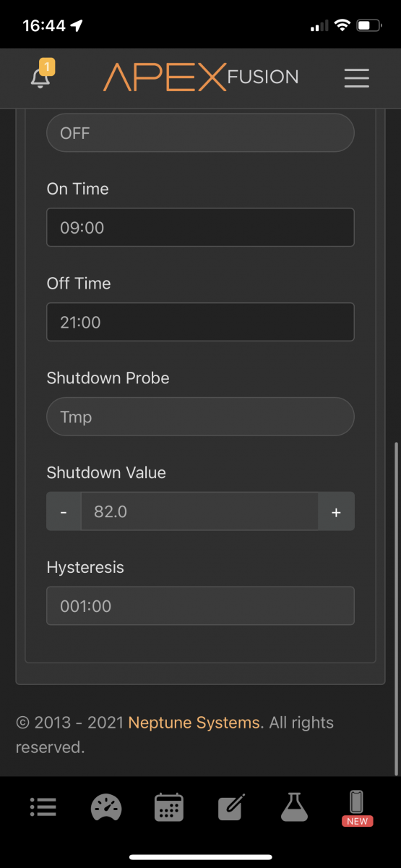Viewport: 401px width, 868px height.
Task: Click the Apex Fusion logo
Action: click(200, 77)
